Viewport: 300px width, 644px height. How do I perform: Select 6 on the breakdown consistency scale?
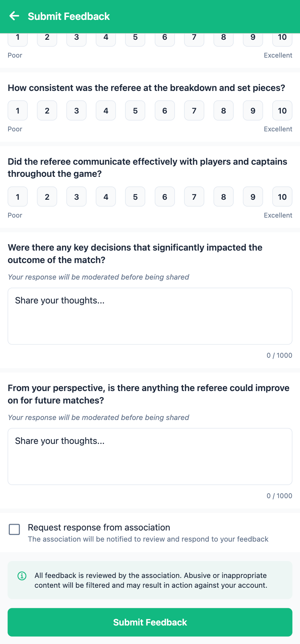(164, 110)
